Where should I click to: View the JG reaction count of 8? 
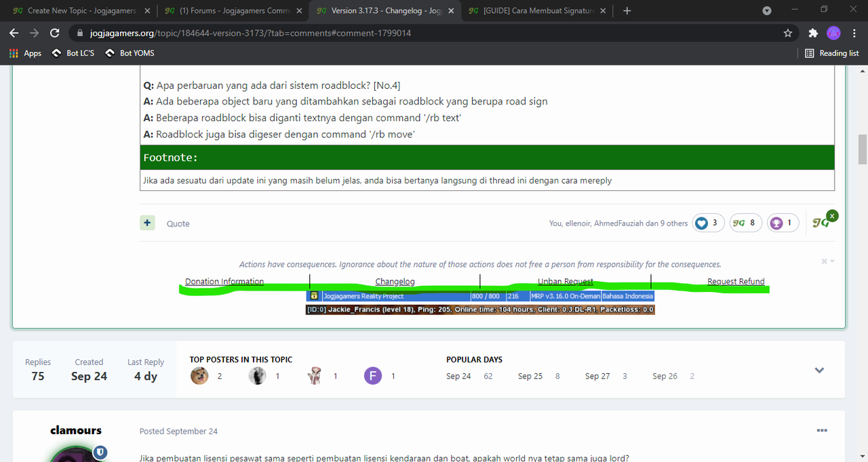pyautogui.click(x=746, y=223)
